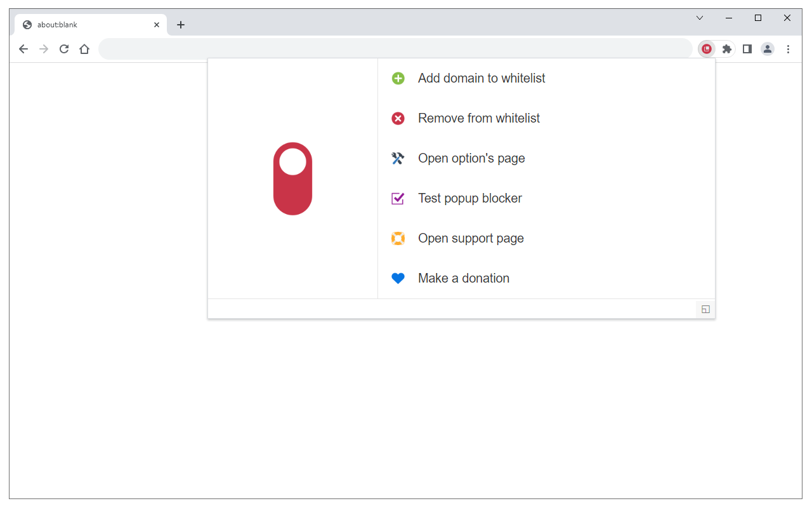812x508 pixels.
Task: Open the profile avatar menu
Action: point(768,49)
